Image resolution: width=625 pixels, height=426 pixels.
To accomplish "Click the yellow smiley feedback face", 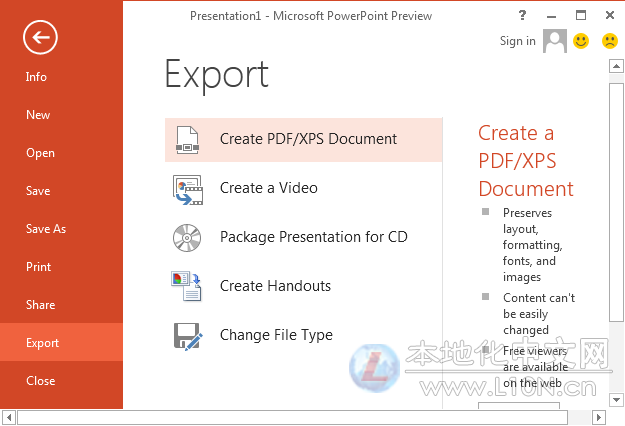I will point(581,41).
